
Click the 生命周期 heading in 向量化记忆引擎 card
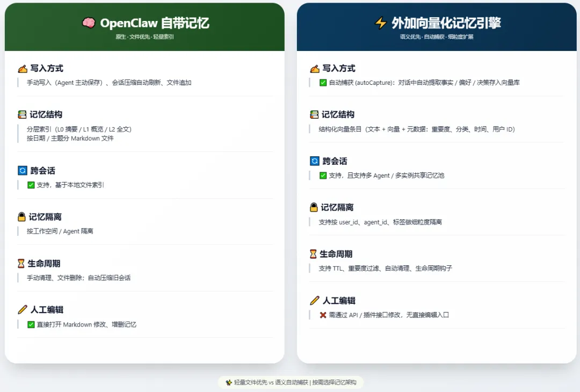[336, 254]
